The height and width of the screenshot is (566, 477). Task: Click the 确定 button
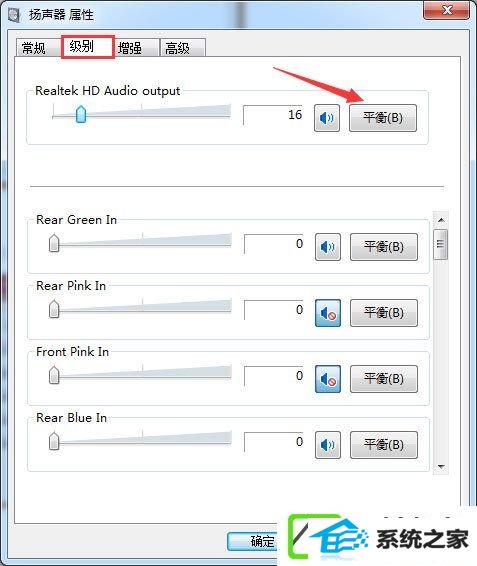[253, 541]
